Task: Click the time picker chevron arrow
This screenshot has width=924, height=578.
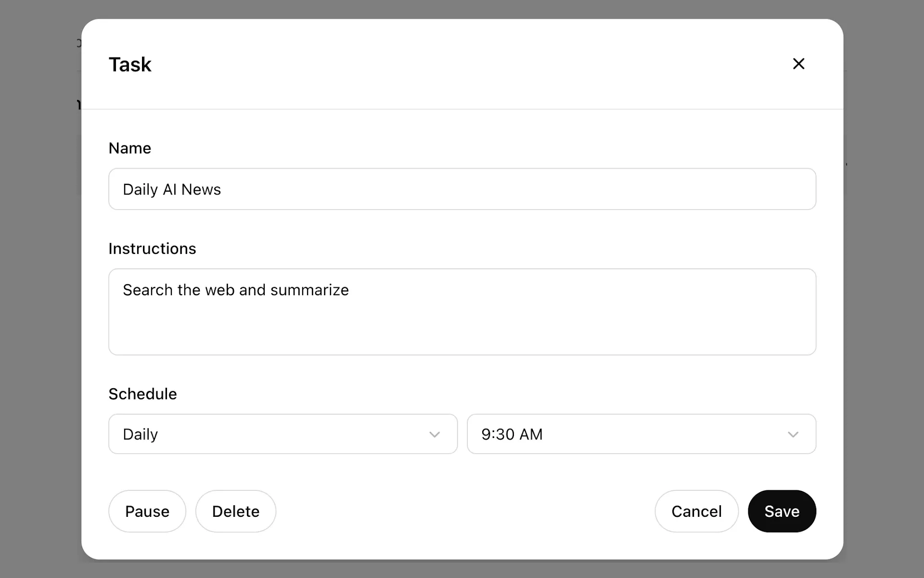Action: tap(793, 434)
